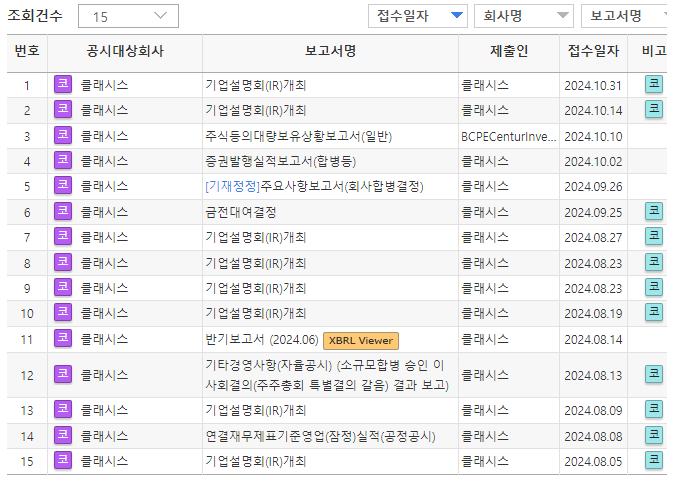Open 기업설명회(IR)개최 report filed 2024.10.14
Screen dimensions: 682x488
coord(256,110)
